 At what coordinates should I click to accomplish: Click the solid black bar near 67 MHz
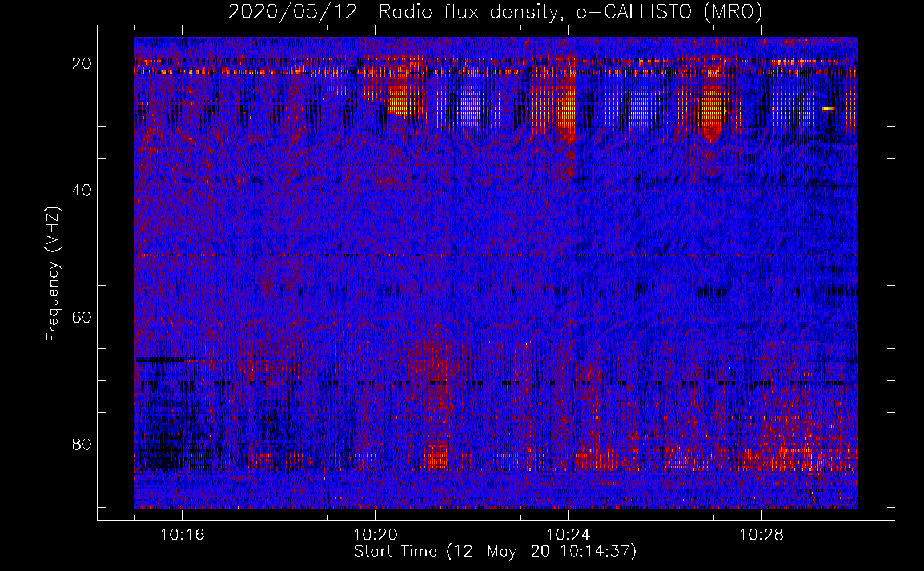pyautogui.click(x=160, y=360)
